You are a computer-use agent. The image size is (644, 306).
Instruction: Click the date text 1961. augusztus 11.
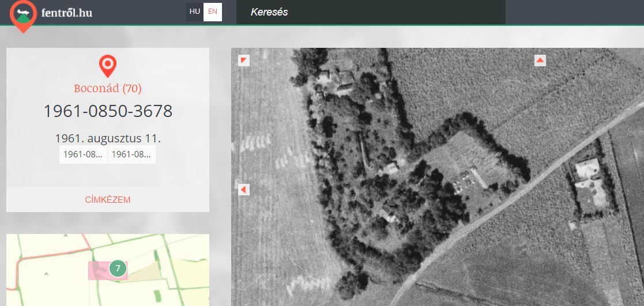108,138
